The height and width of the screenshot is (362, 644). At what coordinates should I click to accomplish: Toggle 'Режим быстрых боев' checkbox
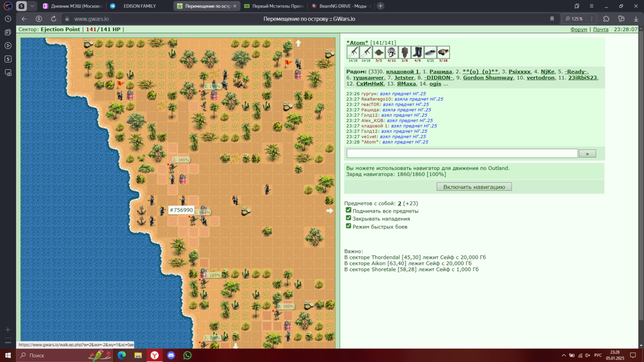[x=348, y=226]
